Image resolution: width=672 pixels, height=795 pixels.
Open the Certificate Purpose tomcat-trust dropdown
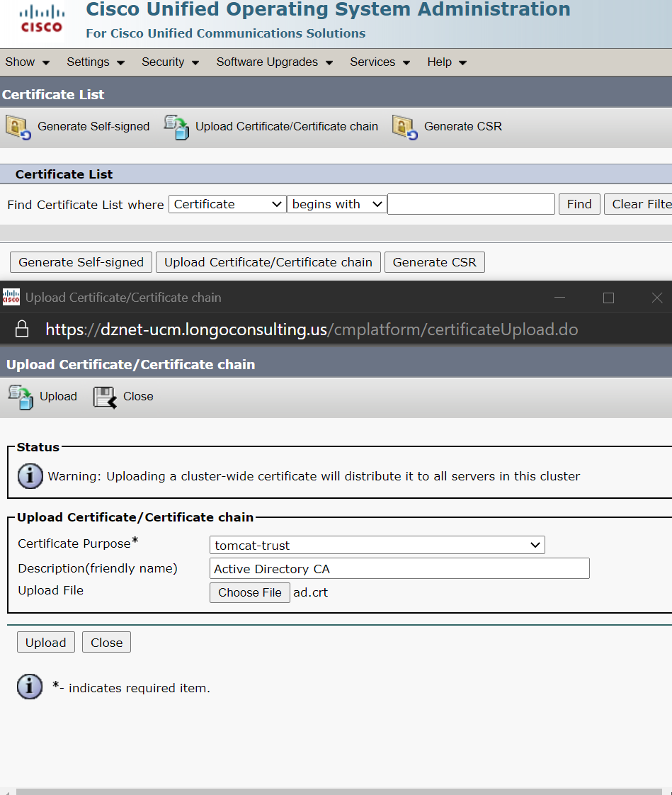(377, 545)
